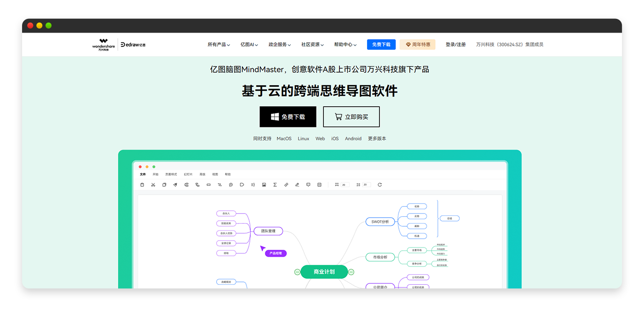Select the 合伙人 subtopic node
644x322 pixels.
click(226, 213)
